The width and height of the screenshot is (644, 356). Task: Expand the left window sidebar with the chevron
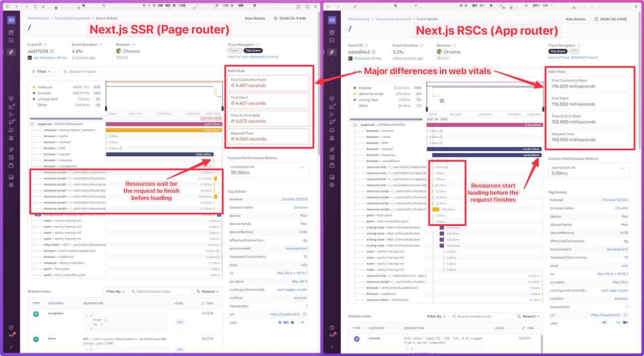click(x=11, y=346)
